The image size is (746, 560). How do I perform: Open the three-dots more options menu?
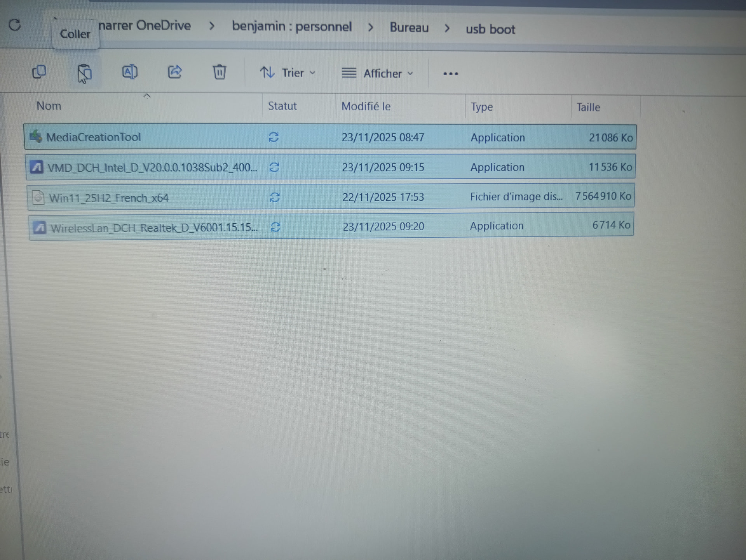click(451, 73)
